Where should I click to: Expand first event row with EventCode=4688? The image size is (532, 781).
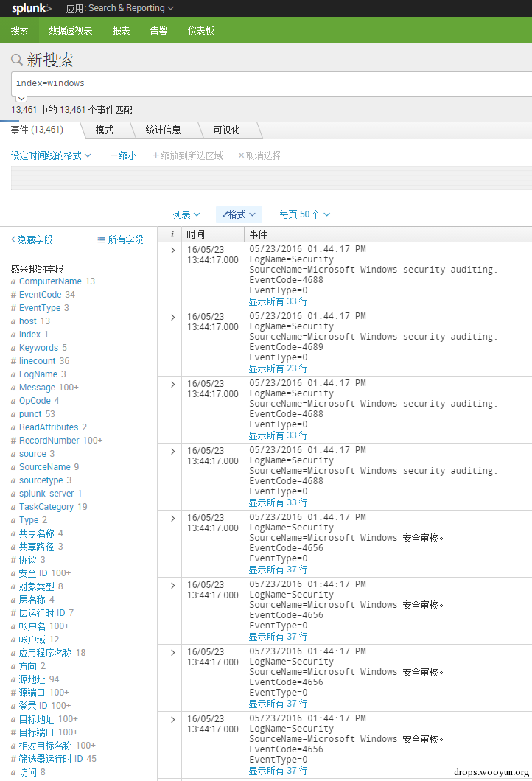[x=172, y=250]
